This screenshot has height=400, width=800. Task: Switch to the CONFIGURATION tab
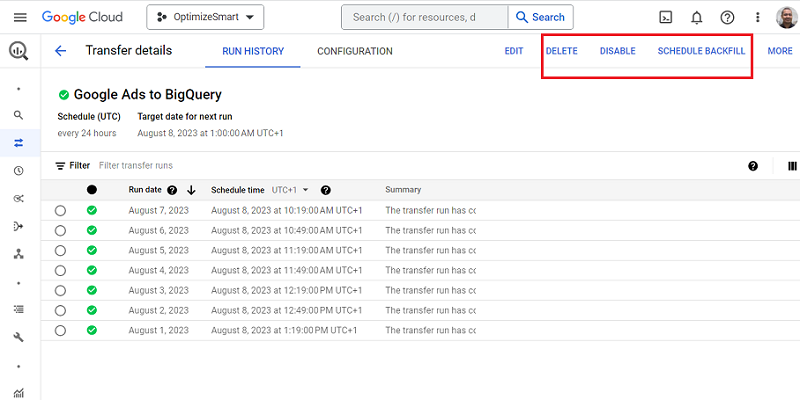pos(355,51)
